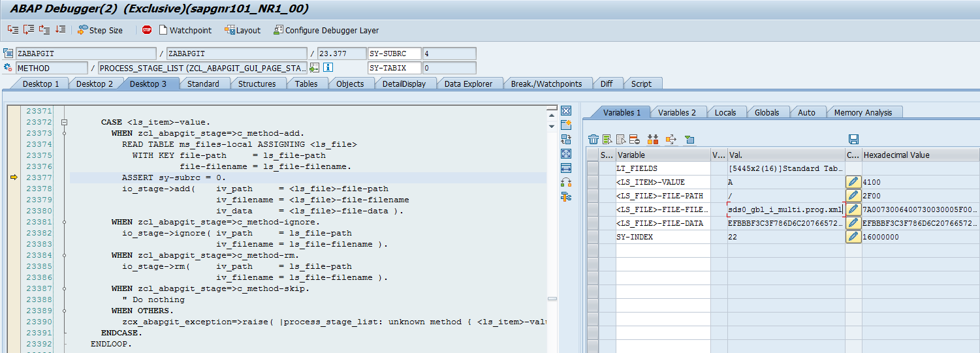
Task: Toggle fold marker at line 23381 WHEN c_method-ignore
Action: [64, 222]
